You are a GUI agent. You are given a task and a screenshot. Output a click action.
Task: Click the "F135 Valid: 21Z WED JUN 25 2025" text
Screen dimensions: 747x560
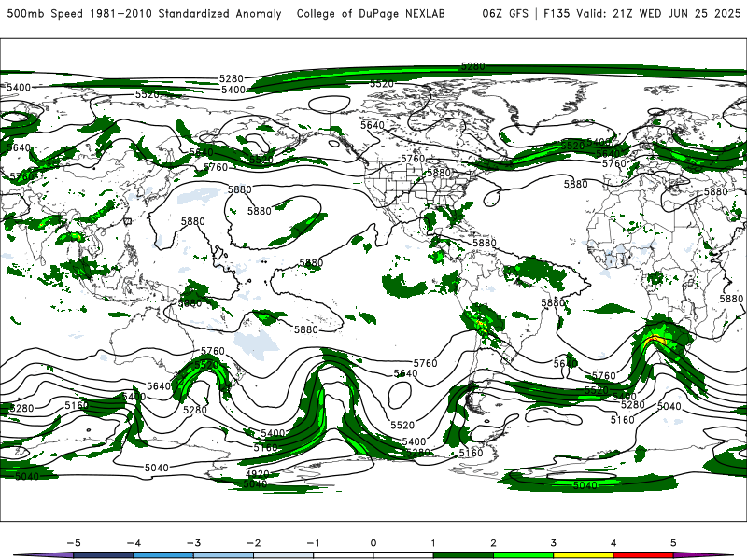[x=641, y=13]
